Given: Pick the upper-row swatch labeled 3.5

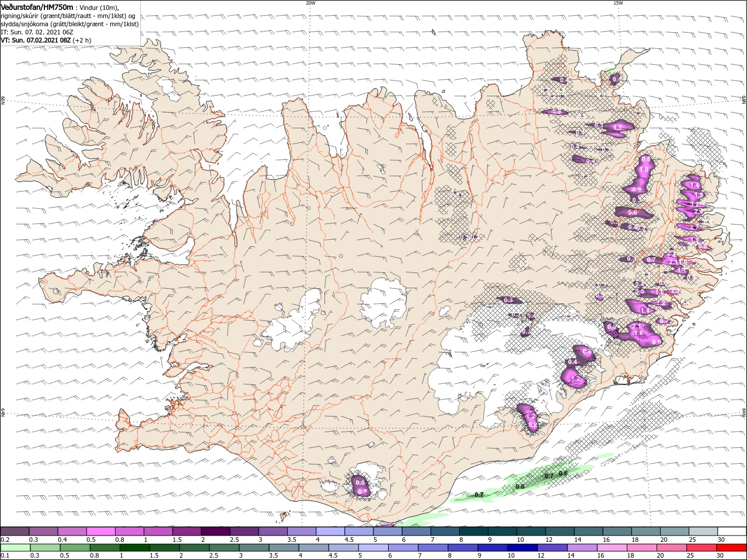Looking at the screenshot, I should 301,531.
